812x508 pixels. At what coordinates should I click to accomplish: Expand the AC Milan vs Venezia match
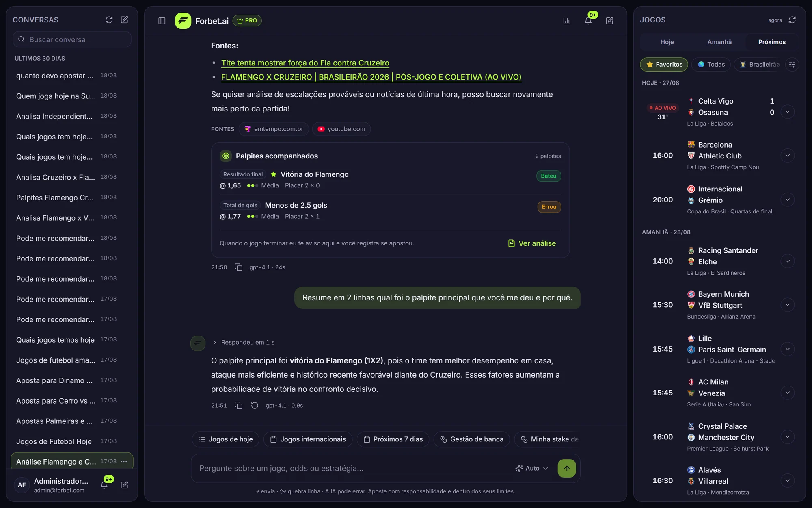(787, 393)
